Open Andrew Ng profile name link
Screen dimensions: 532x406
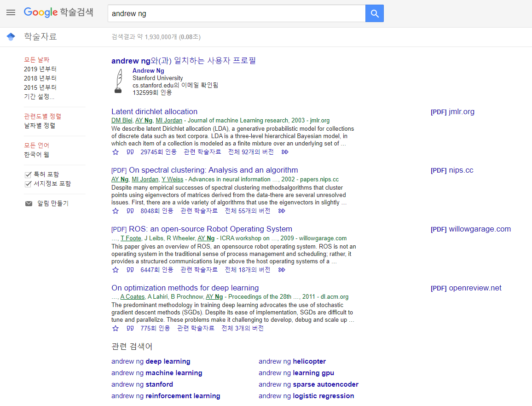[x=148, y=70]
